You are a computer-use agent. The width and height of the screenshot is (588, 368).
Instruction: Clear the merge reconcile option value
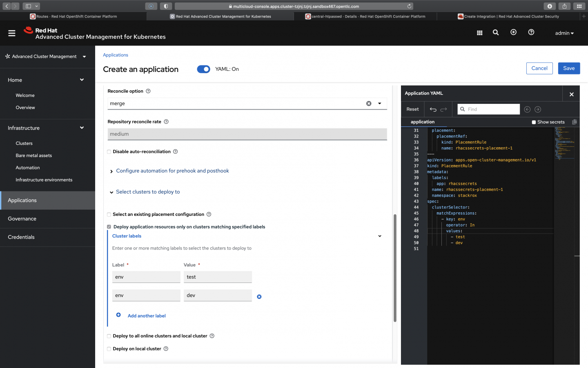369,103
